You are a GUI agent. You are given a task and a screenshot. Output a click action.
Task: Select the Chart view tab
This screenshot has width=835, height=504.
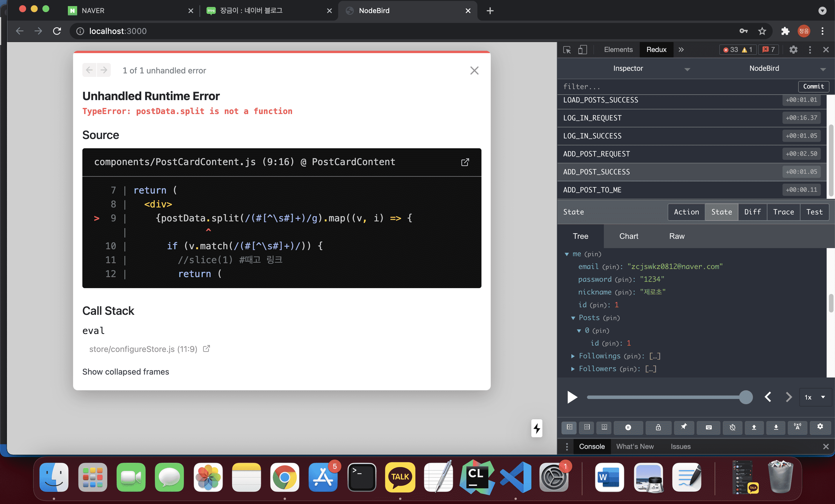pyautogui.click(x=628, y=236)
